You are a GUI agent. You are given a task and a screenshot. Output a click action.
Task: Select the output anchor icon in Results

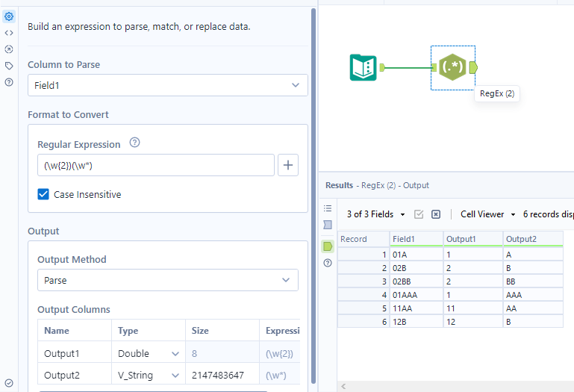click(x=328, y=246)
